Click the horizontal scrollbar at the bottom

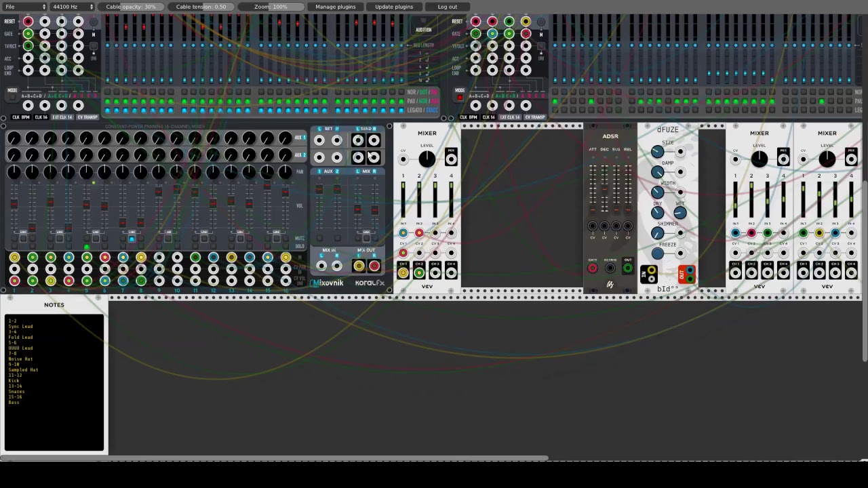click(274, 460)
